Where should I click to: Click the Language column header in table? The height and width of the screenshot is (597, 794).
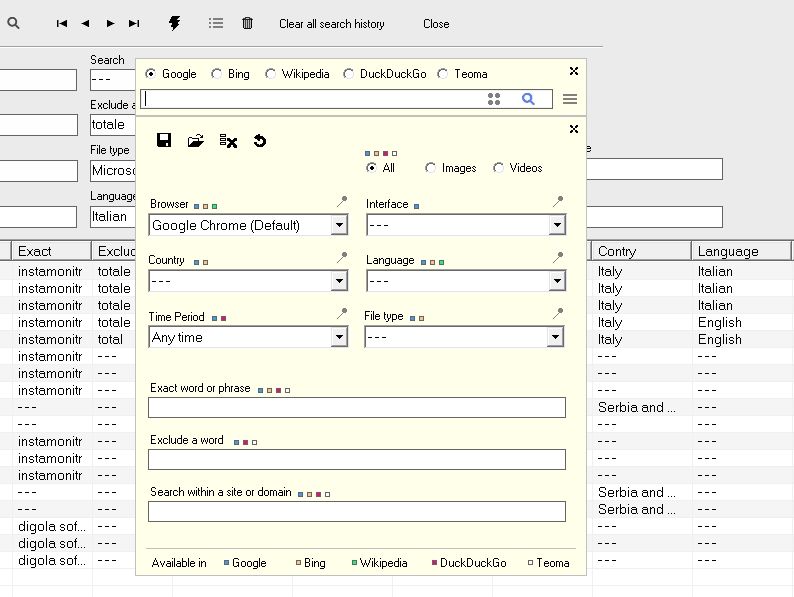coord(741,251)
